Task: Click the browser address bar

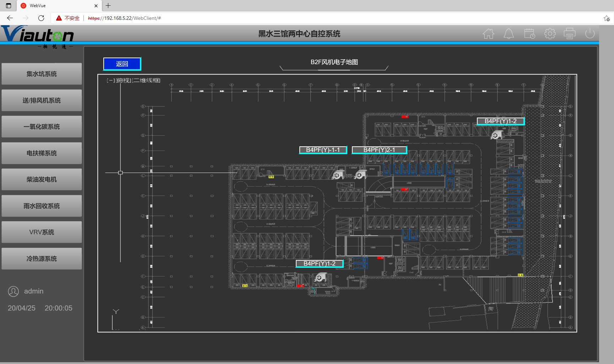Action: tap(320, 18)
